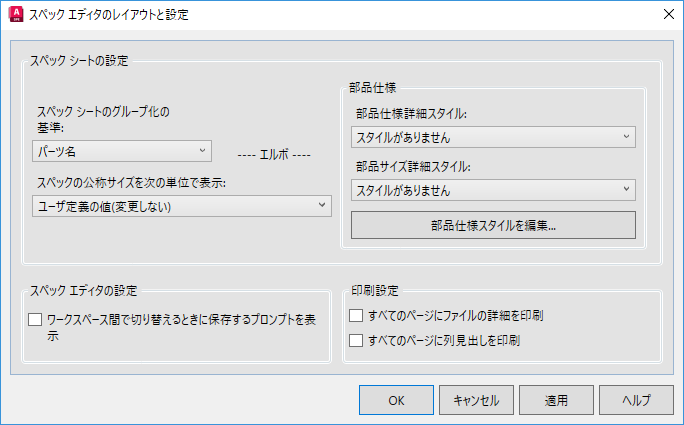Click the ---- エルボ ---- preview label
Screen dimensions: 684x425
tap(276, 155)
